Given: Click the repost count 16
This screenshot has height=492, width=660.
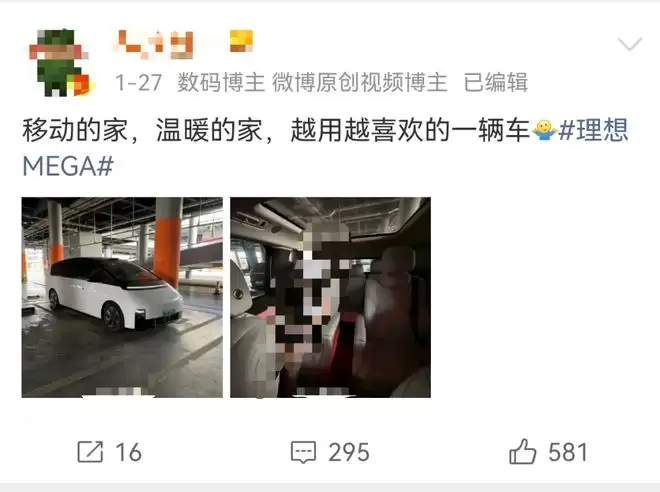Looking at the screenshot, I should [128, 452].
